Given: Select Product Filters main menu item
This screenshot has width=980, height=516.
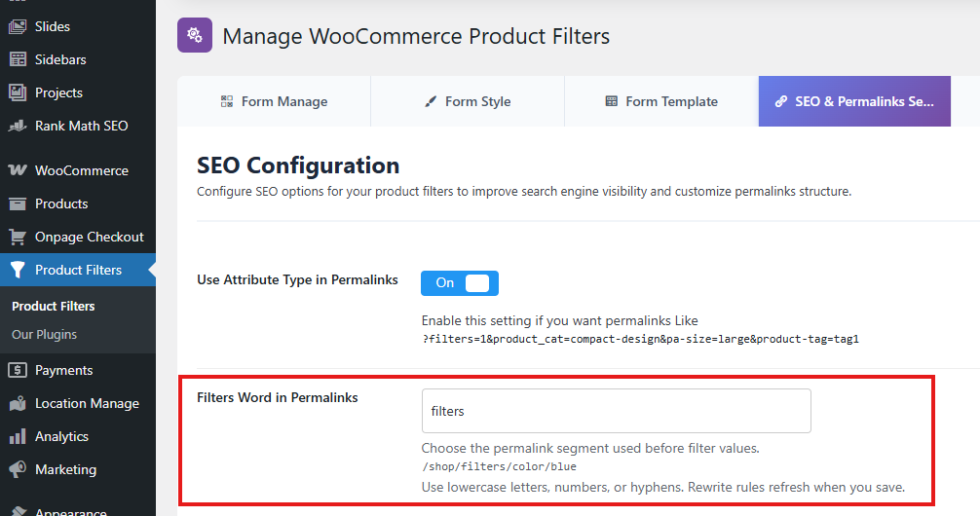Looking at the screenshot, I should coord(78,270).
